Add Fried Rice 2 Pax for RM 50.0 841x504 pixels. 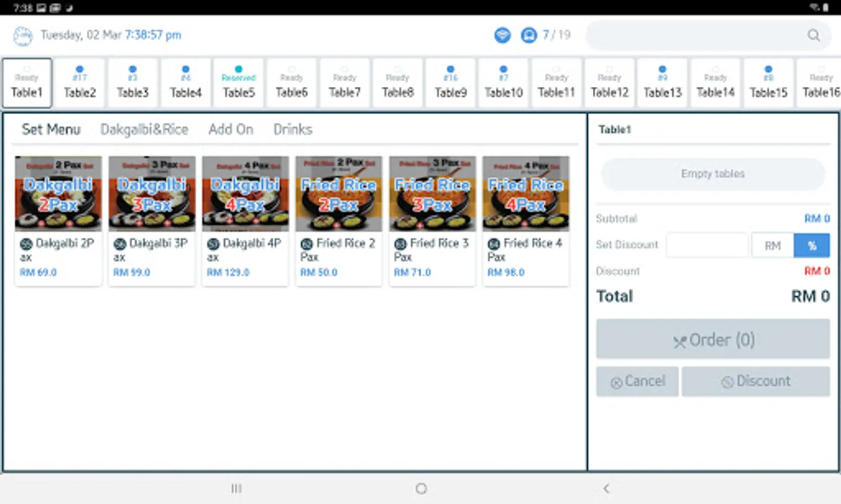(339, 221)
